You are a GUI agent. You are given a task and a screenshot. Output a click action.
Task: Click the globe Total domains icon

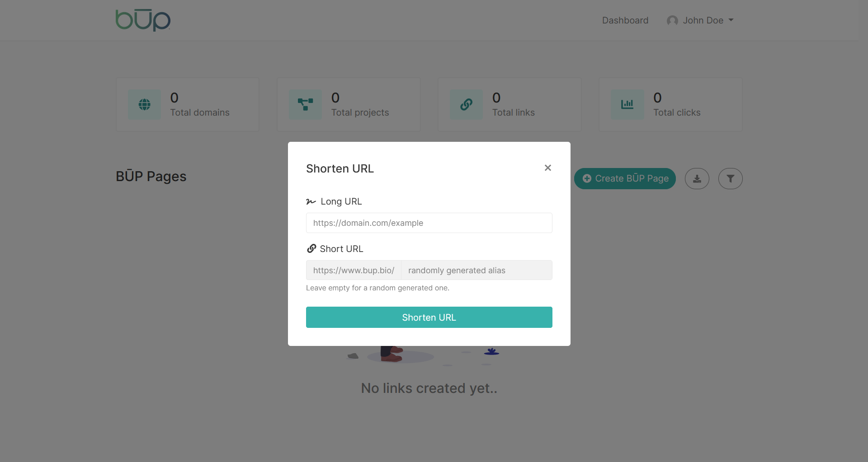tap(145, 105)
